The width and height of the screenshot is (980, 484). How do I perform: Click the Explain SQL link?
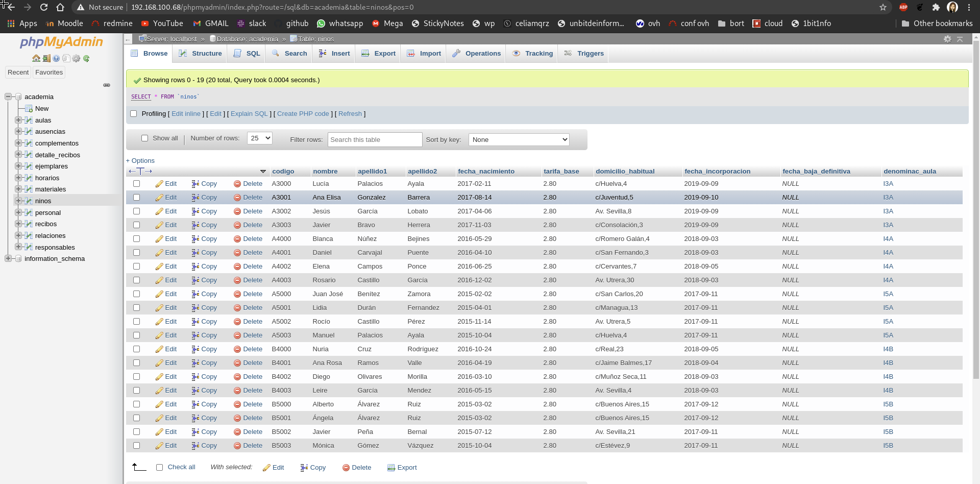pyautogui.click(x=249, y=114)
